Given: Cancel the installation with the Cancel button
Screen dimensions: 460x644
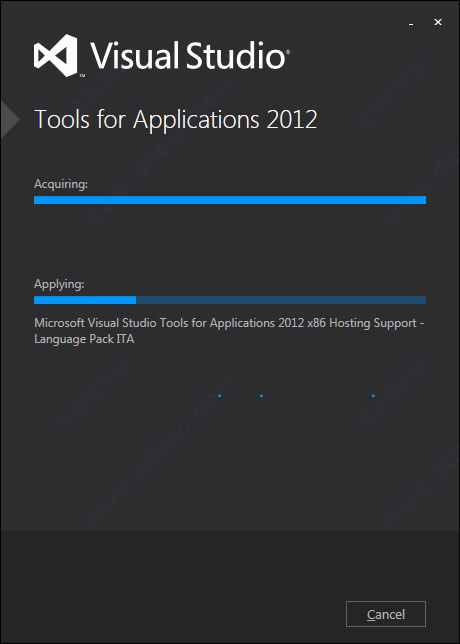Looking at the screenshot, I should tap(386, 614).
